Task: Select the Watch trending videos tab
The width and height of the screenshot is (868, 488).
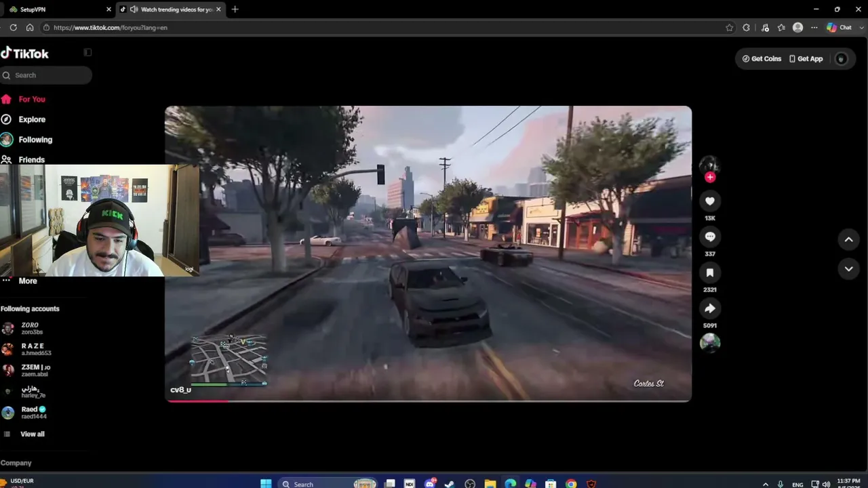Action: tap(170, 9)
